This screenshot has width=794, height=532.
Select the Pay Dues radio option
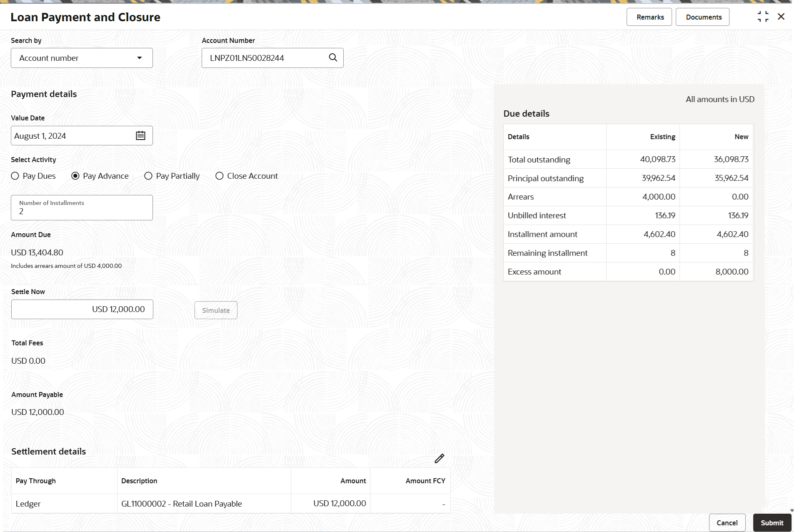(x=15, y=176)
